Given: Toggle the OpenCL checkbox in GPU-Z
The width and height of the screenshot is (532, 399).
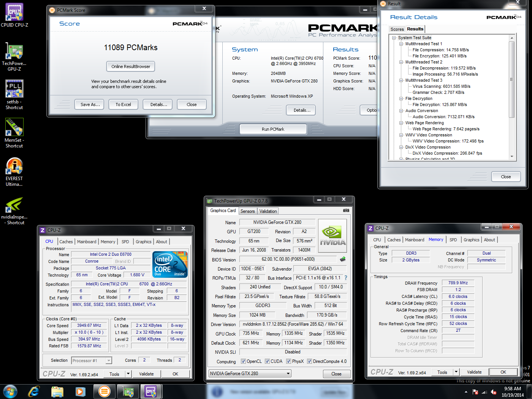Looking at the screenshot, I should tap(243, 361).
